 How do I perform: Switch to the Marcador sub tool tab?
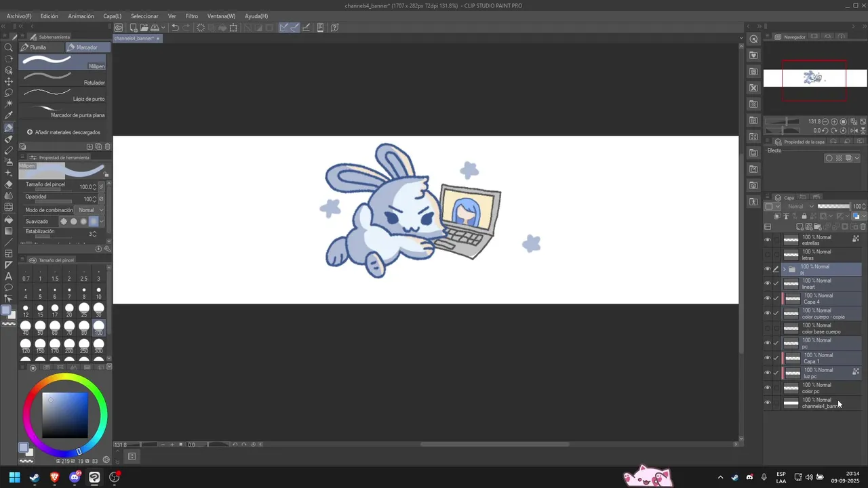point(87,47)
